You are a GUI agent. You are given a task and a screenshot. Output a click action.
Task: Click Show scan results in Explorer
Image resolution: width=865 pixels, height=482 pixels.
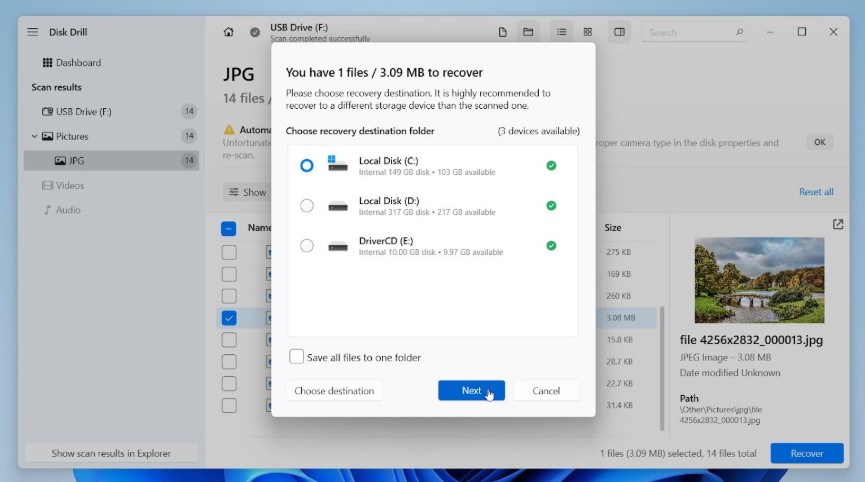(x=111, y=453)
